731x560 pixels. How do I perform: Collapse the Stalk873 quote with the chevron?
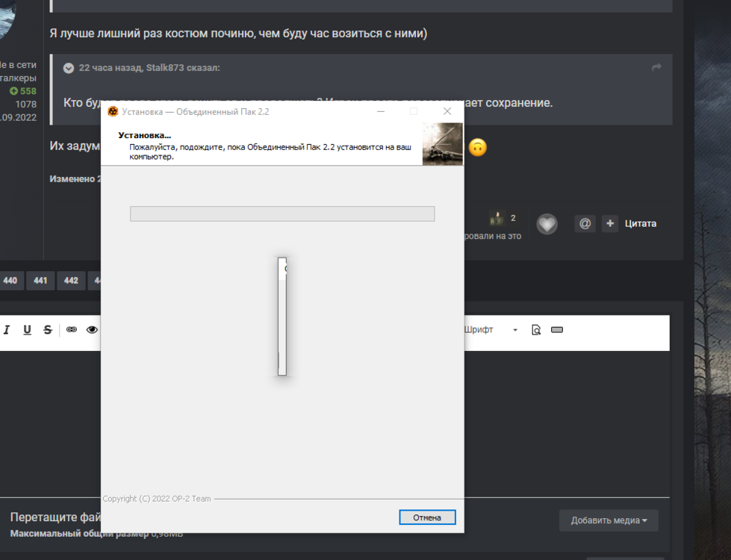(x=69, y=68)
